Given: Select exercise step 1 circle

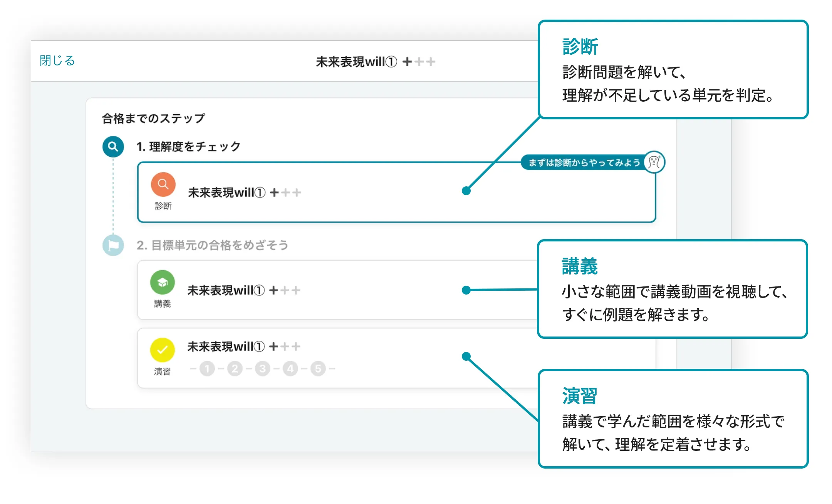Looking at the screenshot, I should click(x=207, y=368).
